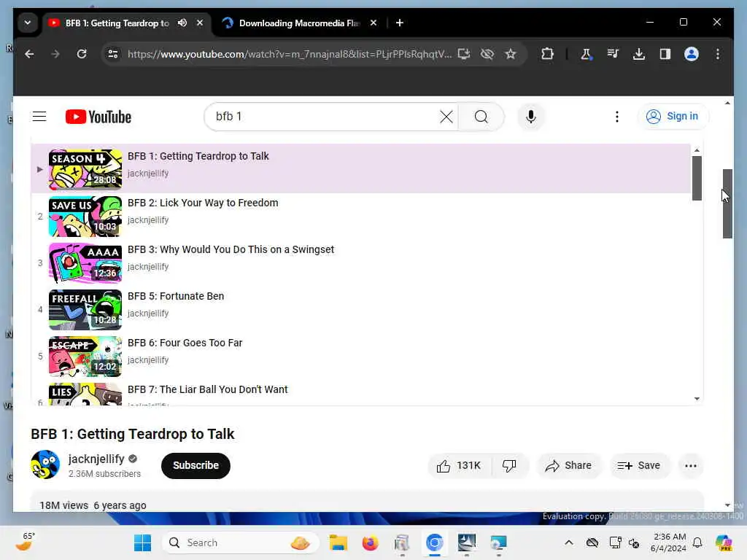The height and width of the screenshot is (560, 747).
Task: Install app icon in the address bar
Action: coord(463,54)
